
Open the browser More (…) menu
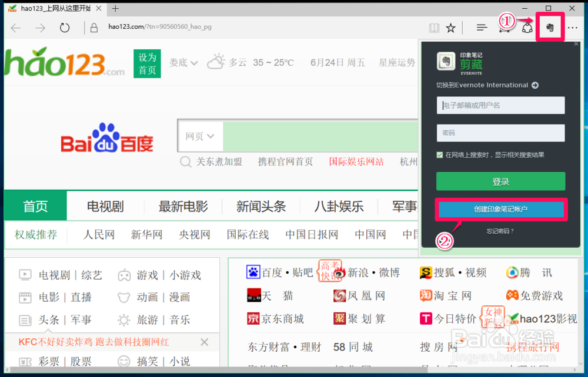572,28
